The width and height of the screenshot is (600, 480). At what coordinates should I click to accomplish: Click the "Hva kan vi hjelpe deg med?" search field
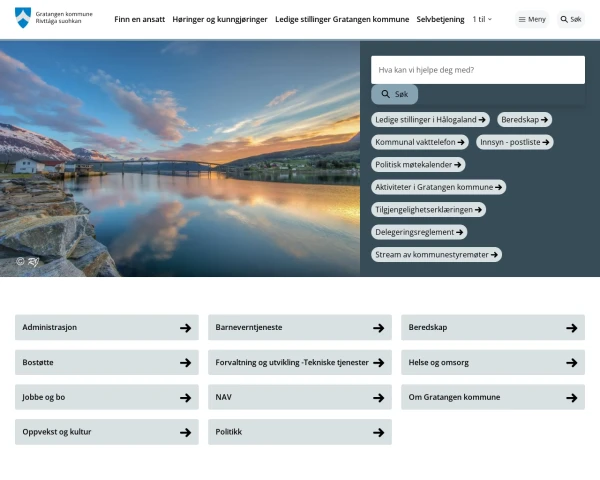click(477, 70)
